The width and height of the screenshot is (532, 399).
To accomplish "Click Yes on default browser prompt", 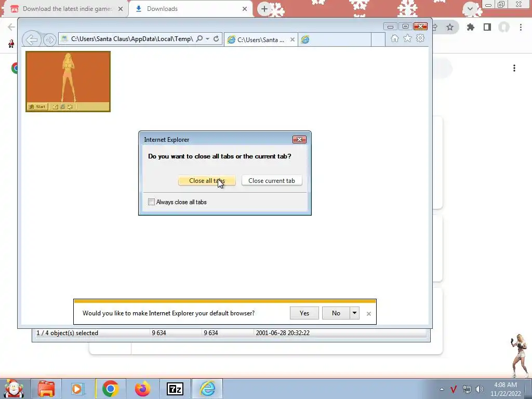I will point(304,313).
